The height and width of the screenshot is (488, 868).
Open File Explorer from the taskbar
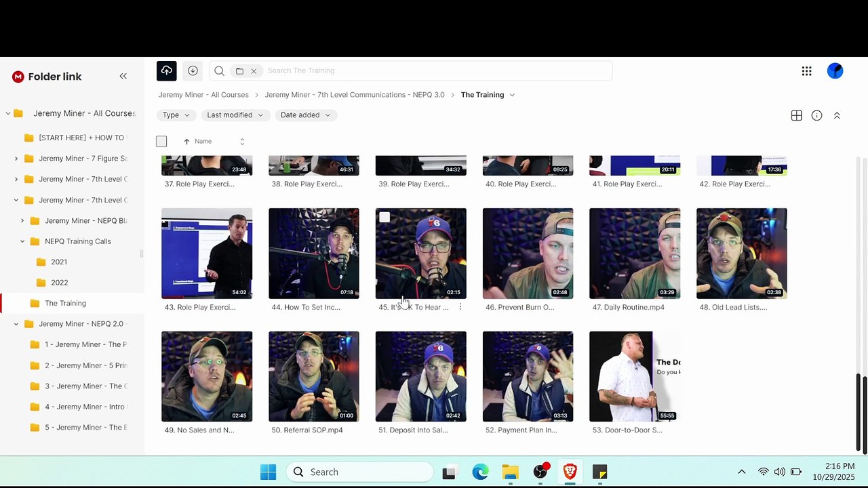point(510,472)
